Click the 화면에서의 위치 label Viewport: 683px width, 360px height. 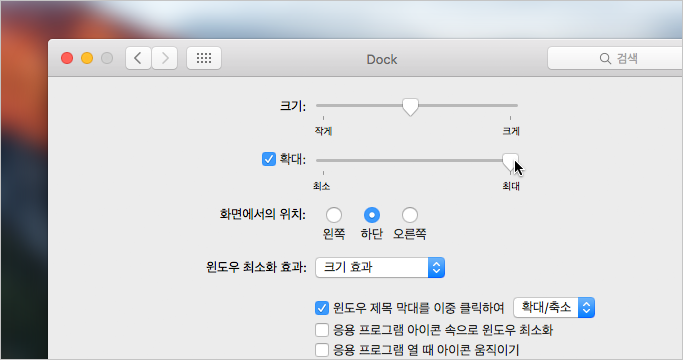tap(263, 214)
